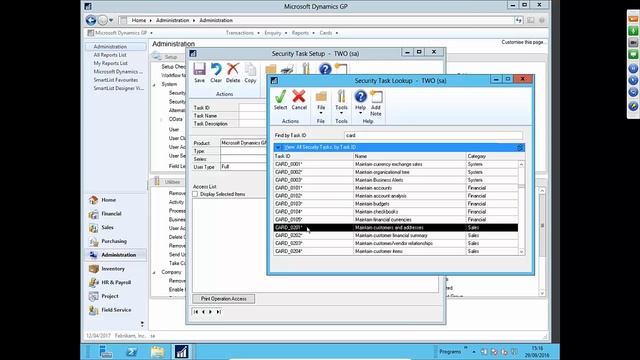Click the Print Operation Access button
Image resolution: width=640 pixels, height=360 pixels.
224,299
